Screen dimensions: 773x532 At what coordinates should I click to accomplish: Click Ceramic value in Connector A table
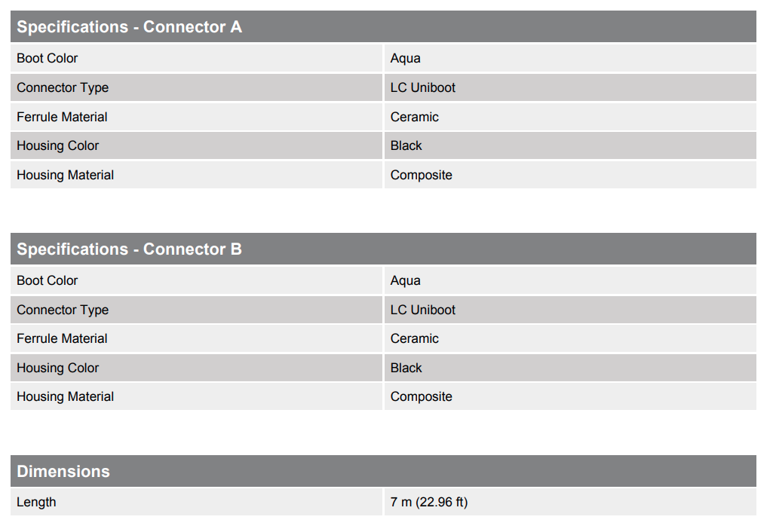pyautogui.click(x=415, y=117)
